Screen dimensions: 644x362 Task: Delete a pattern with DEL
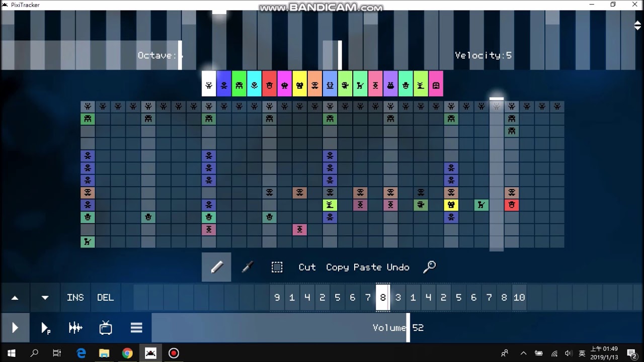[106, 298]
